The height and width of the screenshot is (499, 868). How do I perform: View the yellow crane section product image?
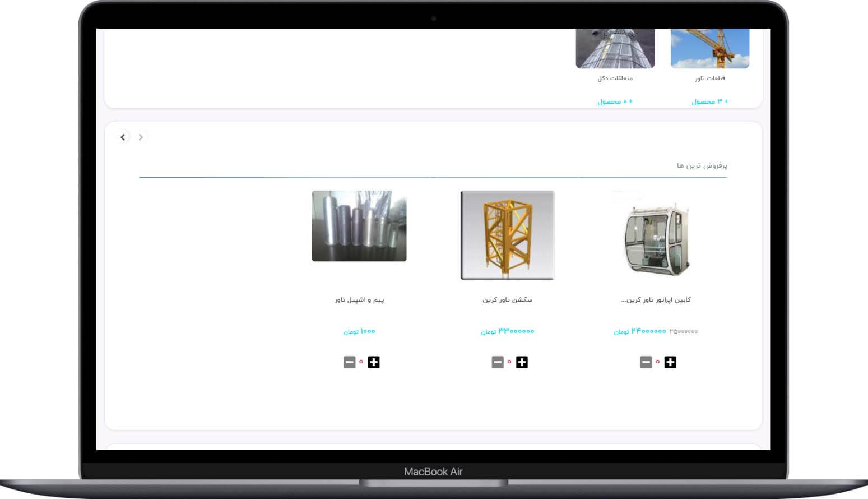507,235
